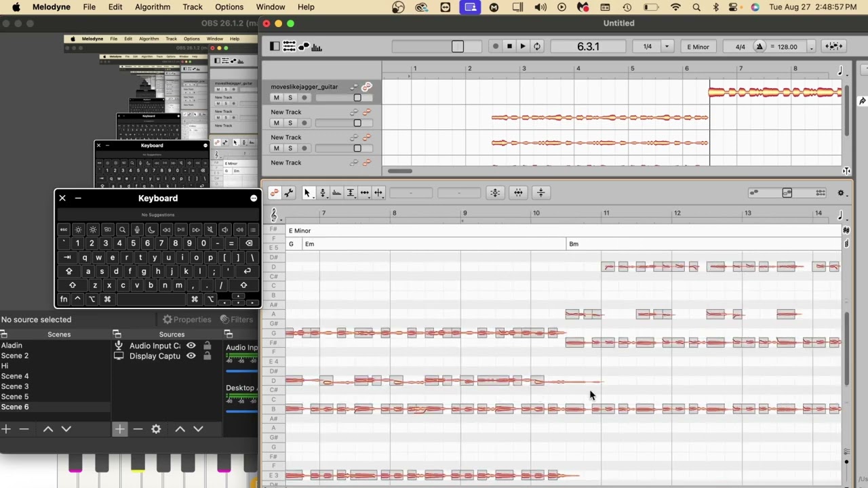Stop playback in Melodyne transport
This screenshot has height=488, width=868.
509,46
